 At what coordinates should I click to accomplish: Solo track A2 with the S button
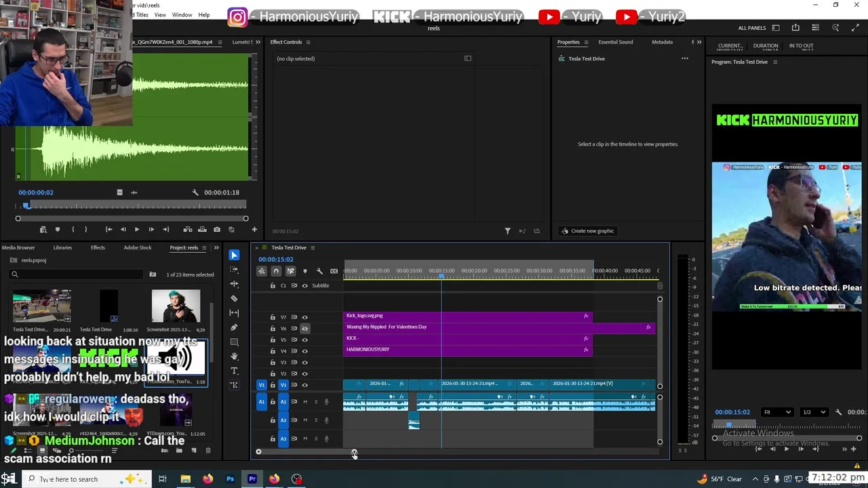click(315, 420)
